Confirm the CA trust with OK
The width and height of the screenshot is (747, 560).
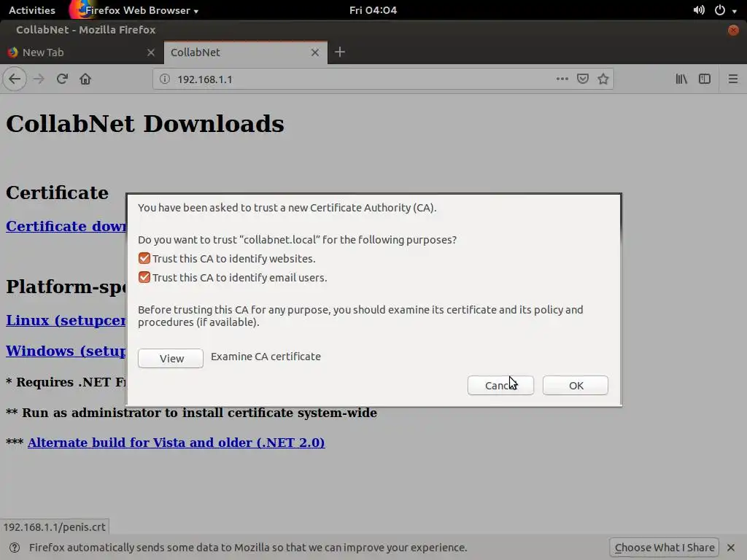576,385
